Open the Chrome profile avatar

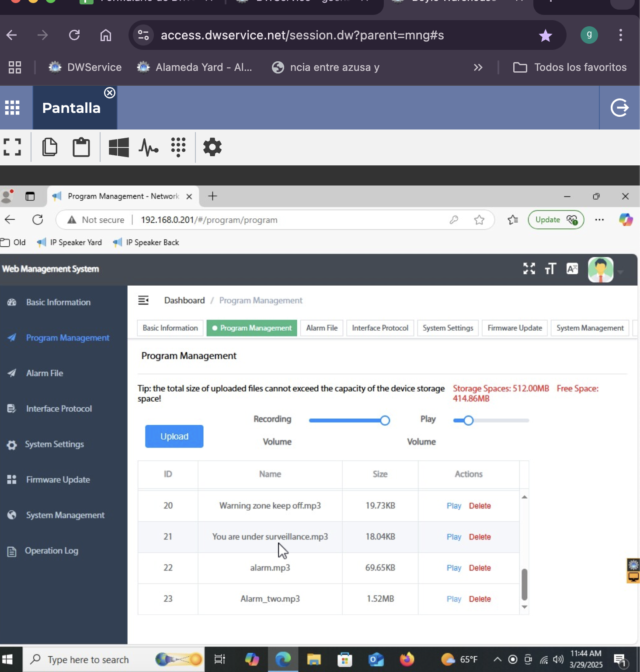tap(589, 35)
